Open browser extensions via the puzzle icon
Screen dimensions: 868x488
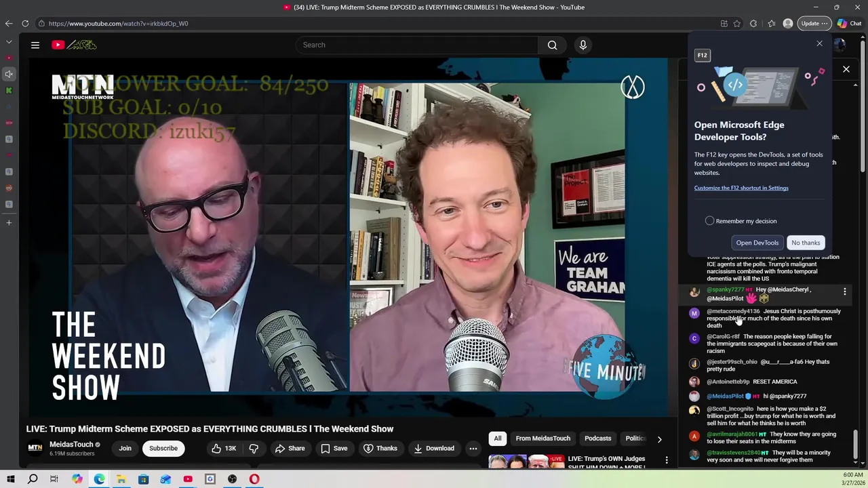click(753, 23)
